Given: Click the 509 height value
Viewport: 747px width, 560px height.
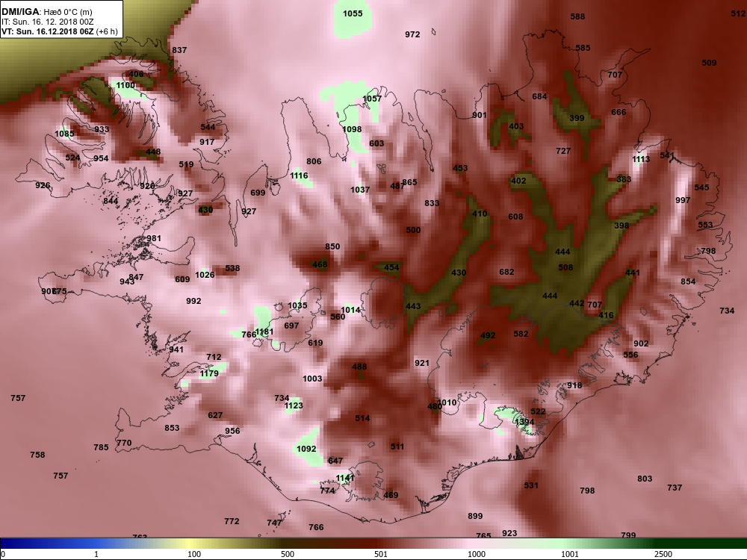Looking at the screenshot, I should 709,63.
